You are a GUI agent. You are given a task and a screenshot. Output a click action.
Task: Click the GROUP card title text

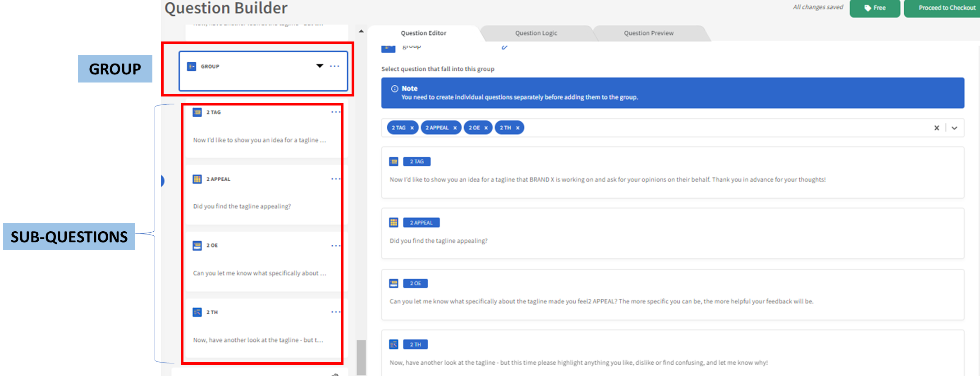pos(210,66)
